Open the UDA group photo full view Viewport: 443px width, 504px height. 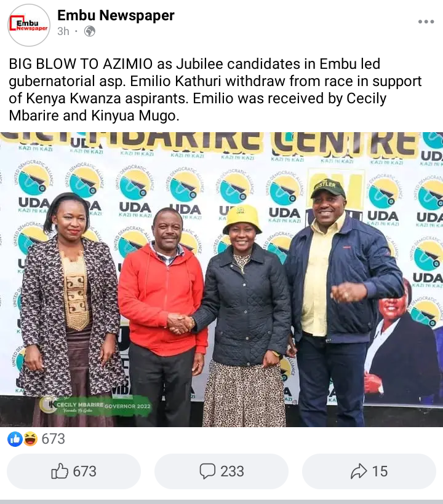click(x=221, y=279)
